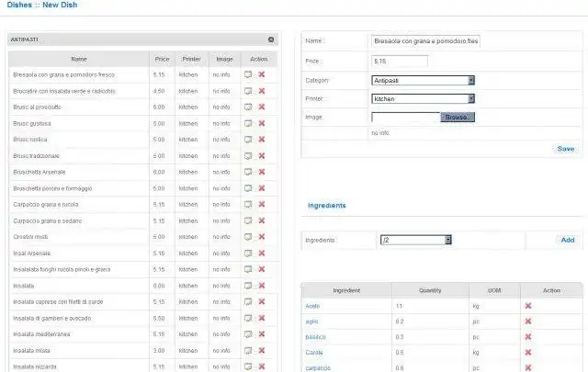Open the Category dropdown showing Antipasti
This screenshot has height=372, width=588.
(x=423, y=80)
